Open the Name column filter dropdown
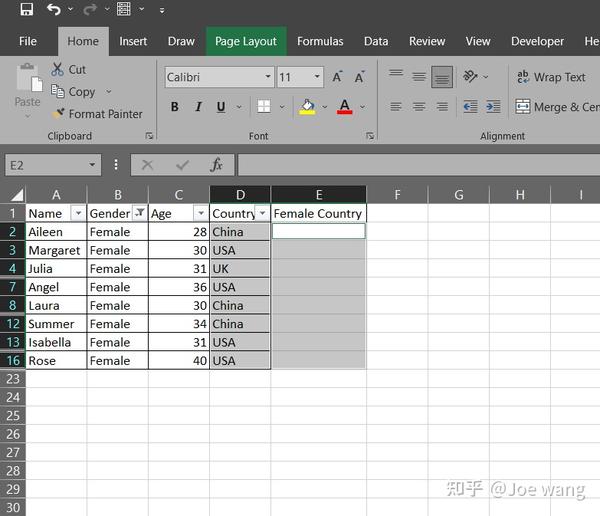 point(78,213)
